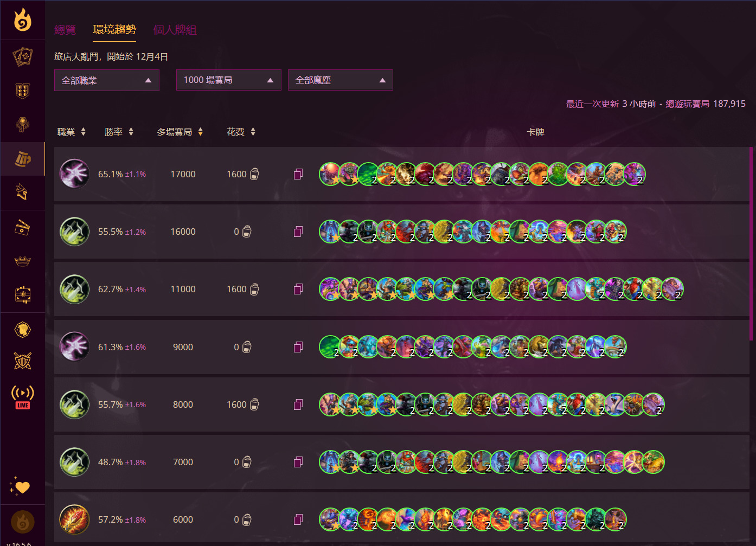
Task: Expand the 全部魔塵 dust dropdown
Action: click(340, 80)
